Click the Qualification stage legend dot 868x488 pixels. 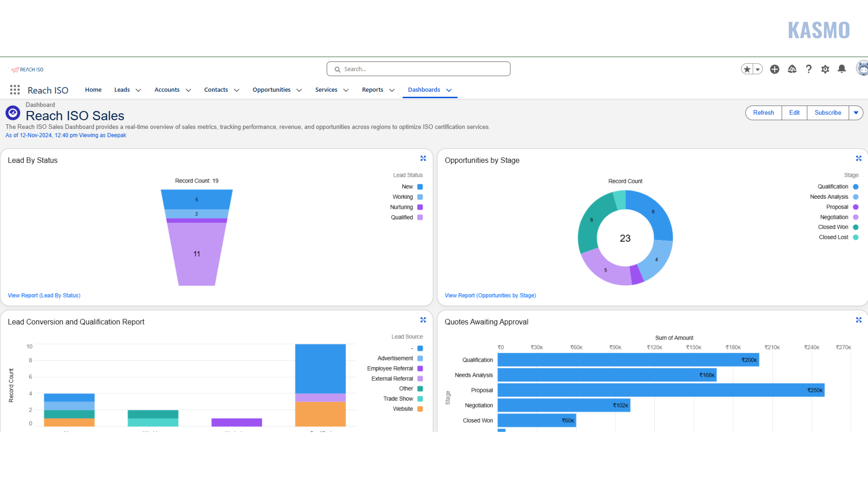point(855,187)
